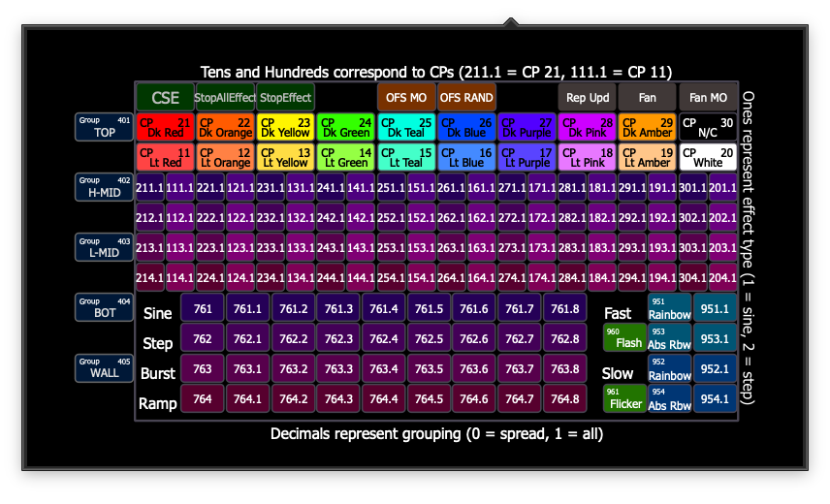
Task: Click the 954.1 cell
Action: tap(716, 398)
